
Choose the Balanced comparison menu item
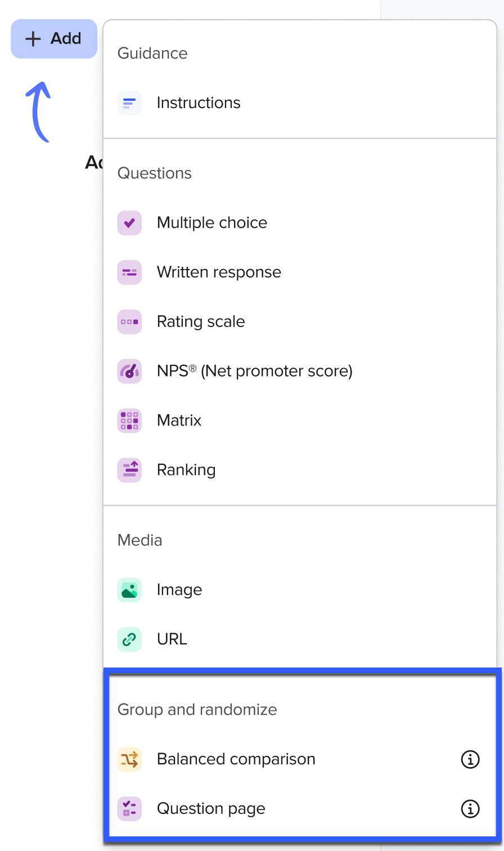pos(236,759)
